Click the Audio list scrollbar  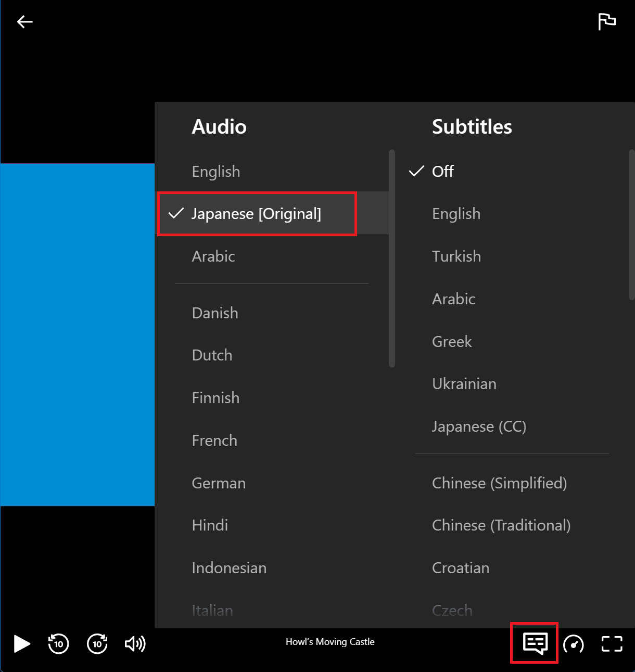point(392,259)
